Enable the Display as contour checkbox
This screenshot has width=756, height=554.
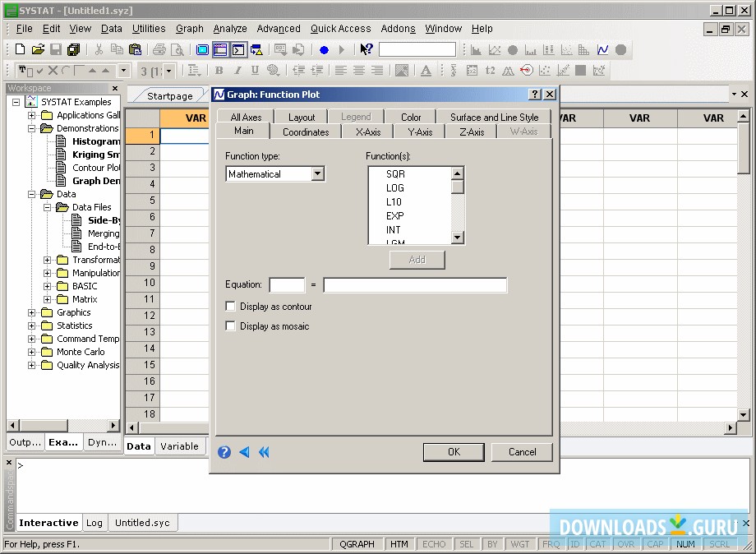231,307
